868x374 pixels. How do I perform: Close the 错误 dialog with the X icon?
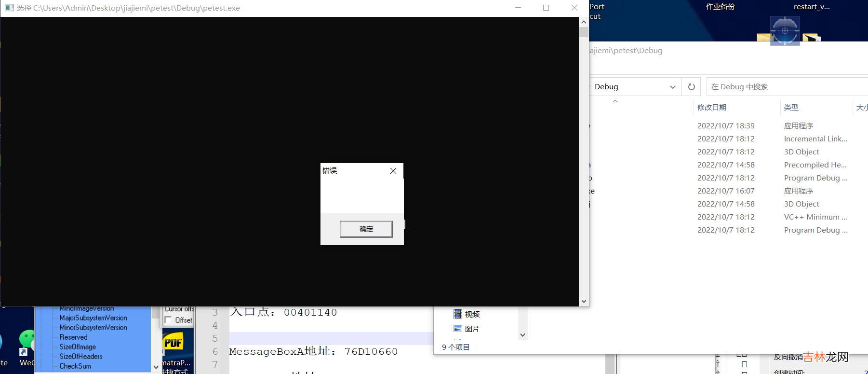pyautogui.click(x=393, y=171)
